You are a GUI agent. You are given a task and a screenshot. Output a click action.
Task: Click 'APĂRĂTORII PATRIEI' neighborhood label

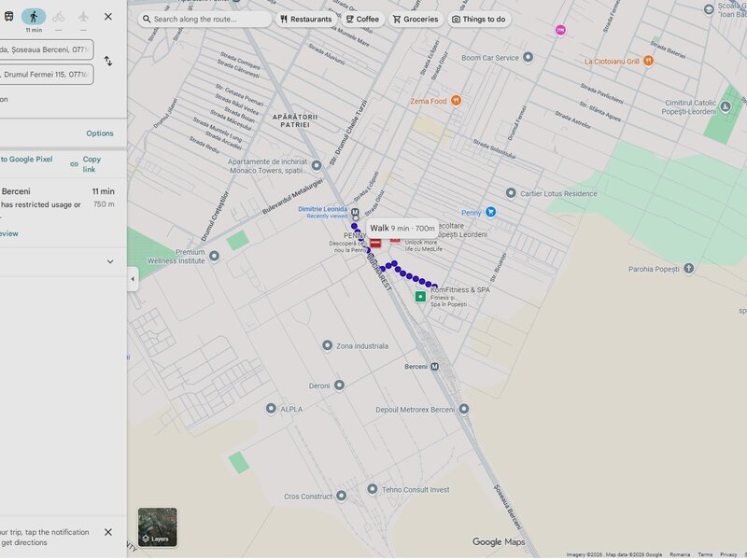pos(295,120)
